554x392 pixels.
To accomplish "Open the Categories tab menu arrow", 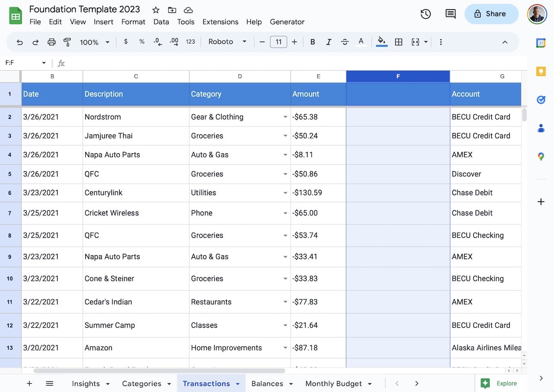I will [169, 384].
